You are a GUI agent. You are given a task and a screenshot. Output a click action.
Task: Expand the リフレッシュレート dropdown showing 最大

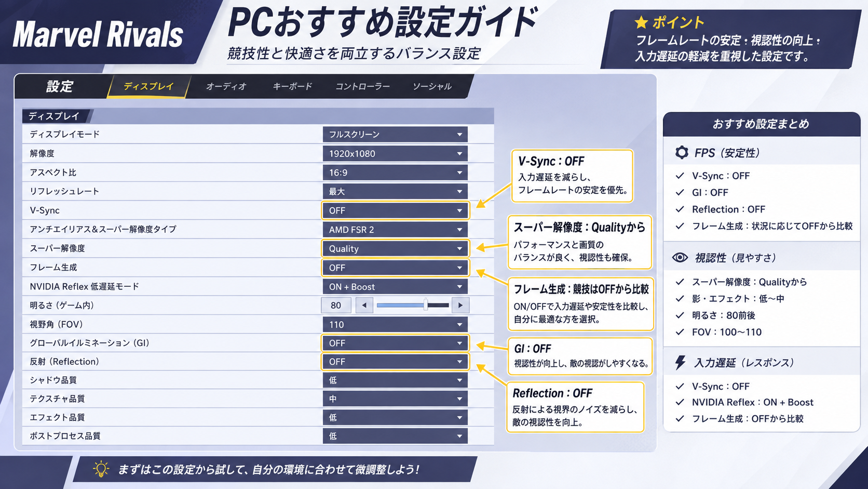(x=395, y=191)
